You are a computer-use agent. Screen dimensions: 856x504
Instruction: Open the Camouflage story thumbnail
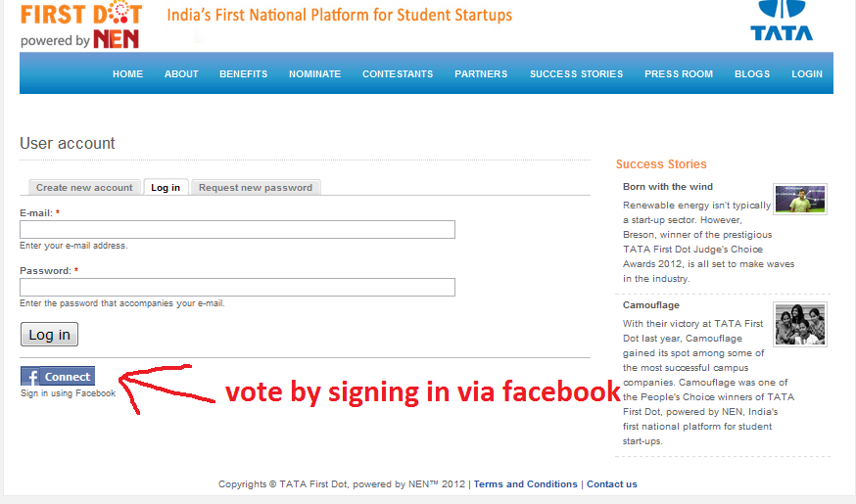[x=799, y=324]
